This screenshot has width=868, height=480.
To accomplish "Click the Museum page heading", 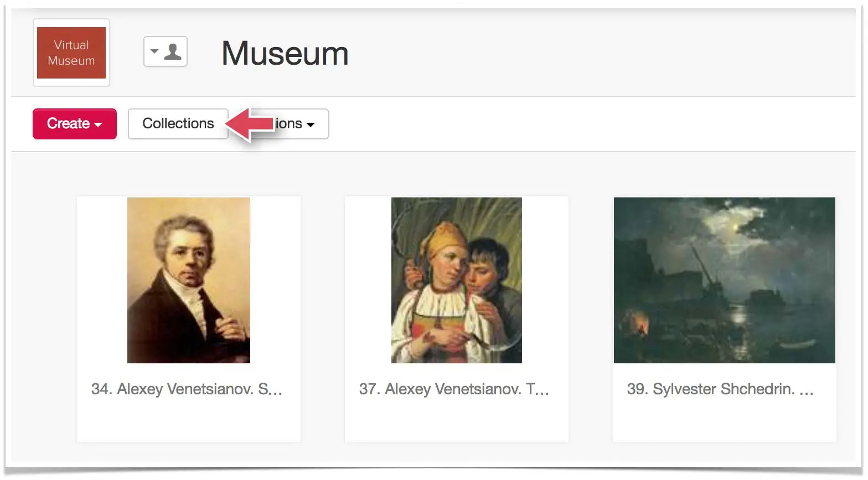I will [x=285, y=54].
